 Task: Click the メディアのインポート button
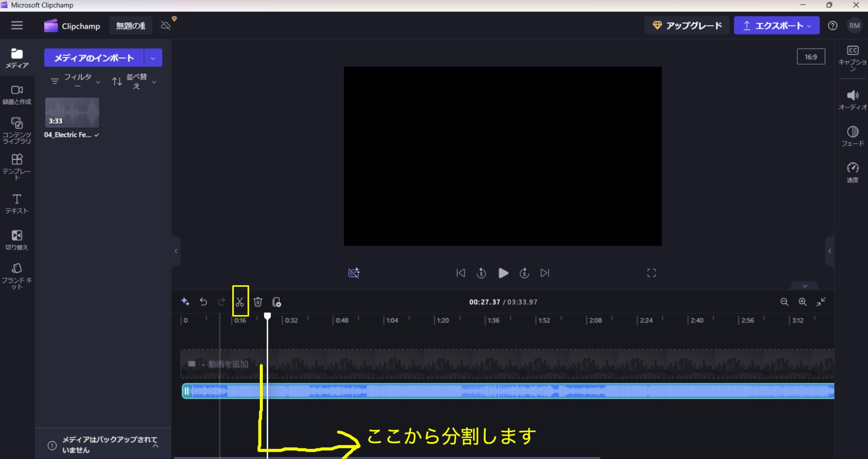[94, 58]
